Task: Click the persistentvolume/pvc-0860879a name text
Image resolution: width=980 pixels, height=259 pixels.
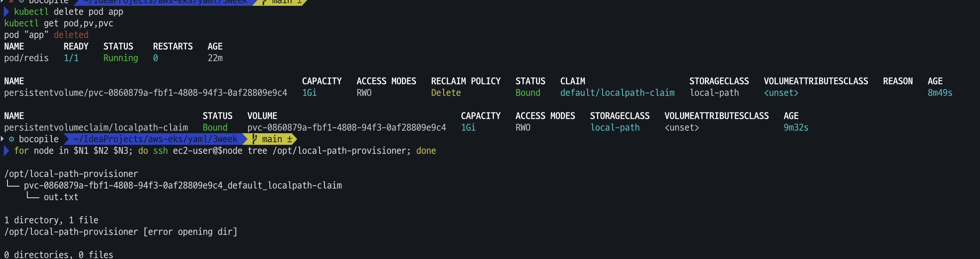Action: pos(146,93)
